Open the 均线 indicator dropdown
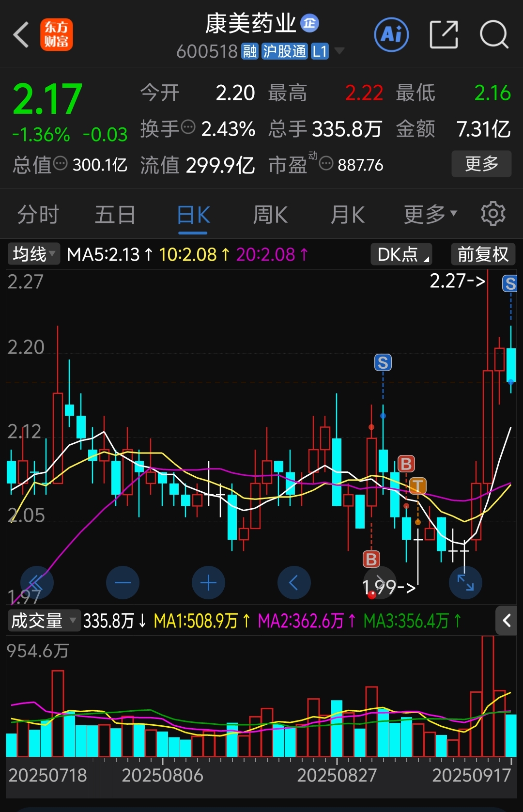The width and height of the screenshot is (523, 812). click(x=33, y=254)
